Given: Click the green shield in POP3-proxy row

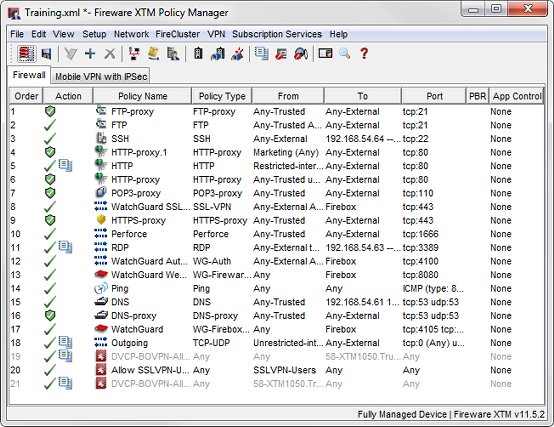Looking at the screenshot, I should pyautogui.click(x=50, y=193).
